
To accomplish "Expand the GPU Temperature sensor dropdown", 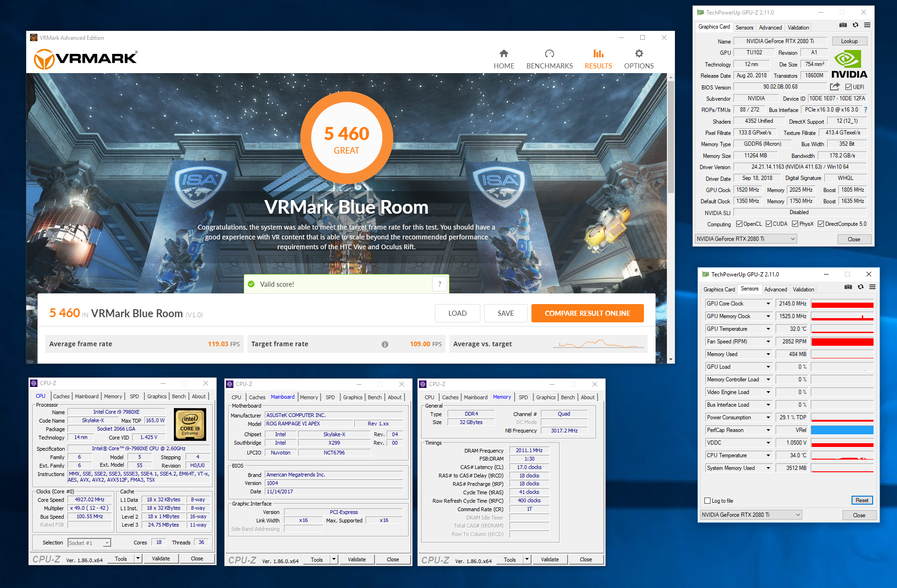I will pos(768,329).
